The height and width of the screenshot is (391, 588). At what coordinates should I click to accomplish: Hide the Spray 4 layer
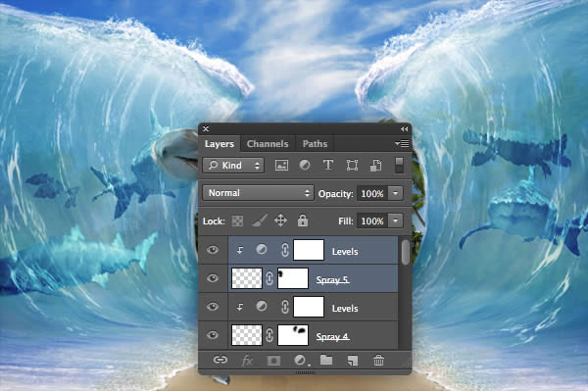(213, 335)
